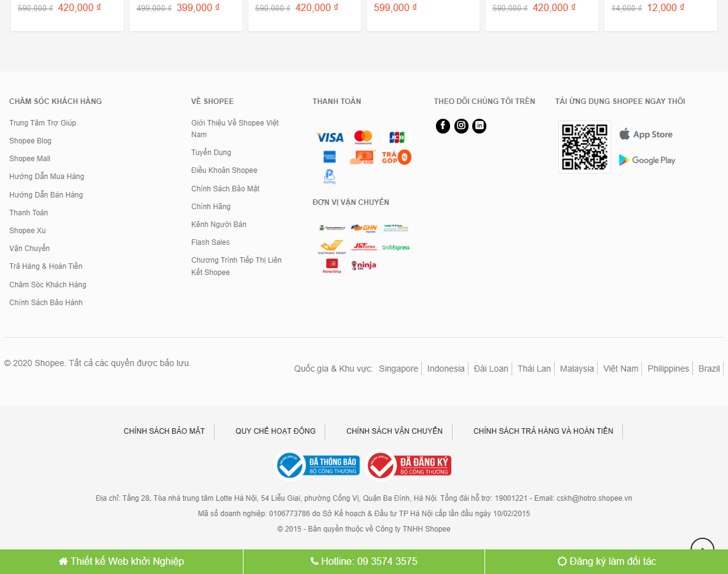Click the Instagram follow icon

coord(461,126)
